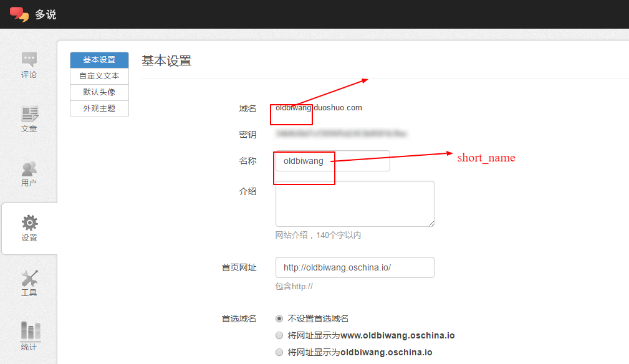Click the Duoshuo speech-bubble logo
Viewport: 629px width, 364px height.
(19, 14)
